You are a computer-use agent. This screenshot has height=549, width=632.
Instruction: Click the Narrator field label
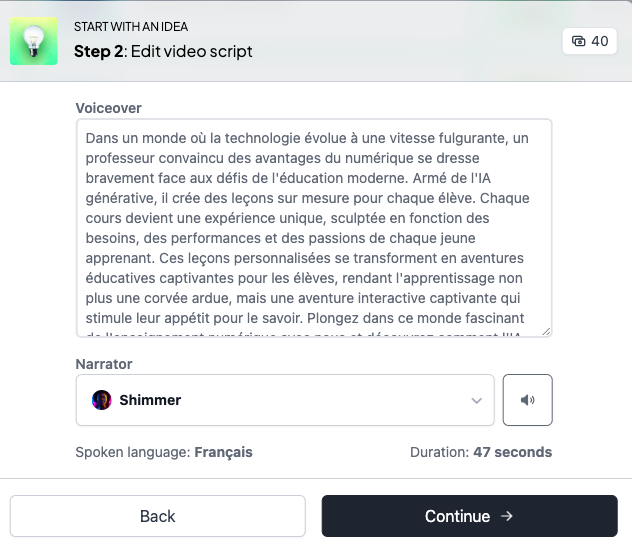104,363
